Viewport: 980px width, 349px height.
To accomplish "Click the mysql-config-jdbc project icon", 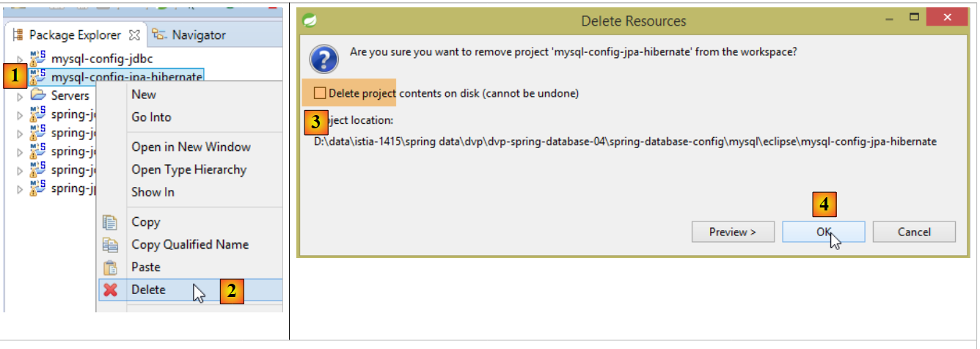I will click(x=38, y=58).
